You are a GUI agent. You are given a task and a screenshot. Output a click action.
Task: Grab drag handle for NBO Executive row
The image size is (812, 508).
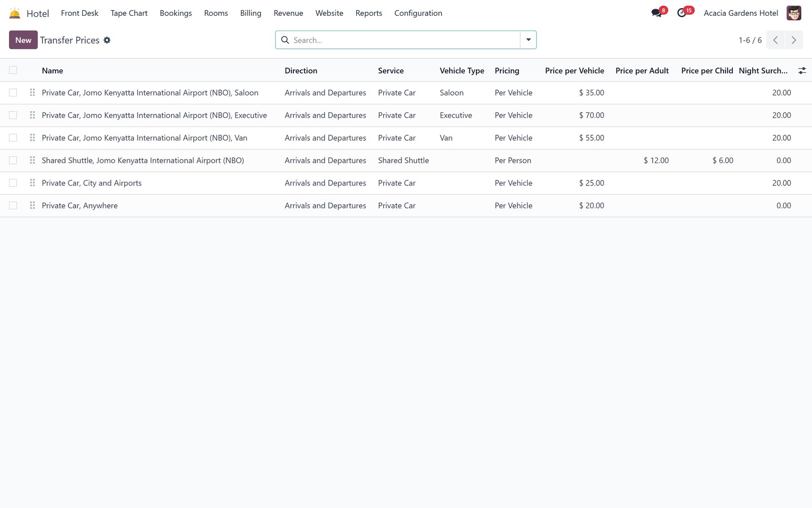[x=32, y=115]
